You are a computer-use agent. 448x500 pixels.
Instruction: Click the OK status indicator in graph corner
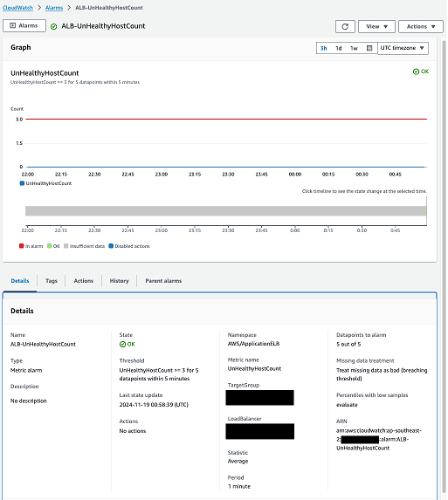(421, 72)
